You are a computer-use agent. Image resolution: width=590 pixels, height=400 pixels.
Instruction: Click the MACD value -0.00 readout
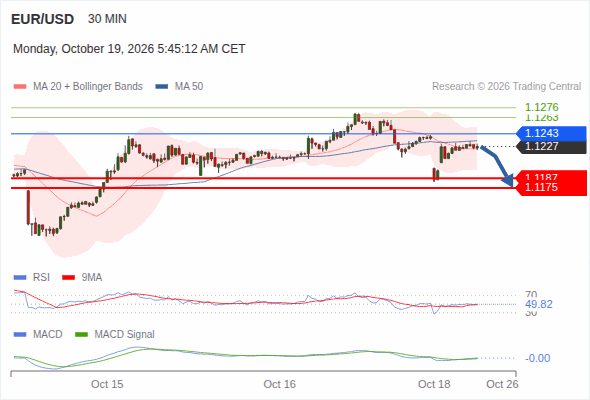pyautogui.click(x=537, y=358)
